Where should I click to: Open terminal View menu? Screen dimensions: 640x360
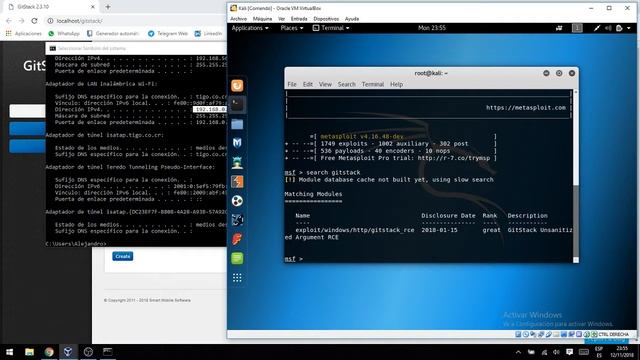tap(325, 84)
